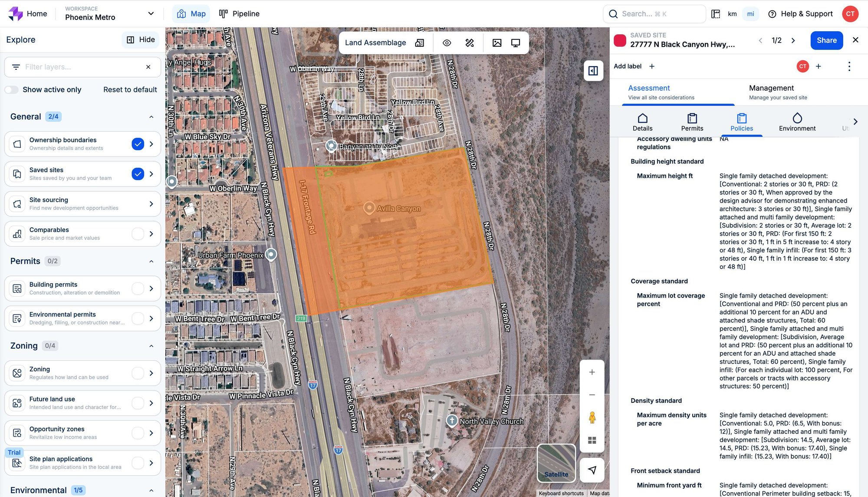Open the Environment assessment tab
Screen dimensions: 868x497
pos(797,122)
